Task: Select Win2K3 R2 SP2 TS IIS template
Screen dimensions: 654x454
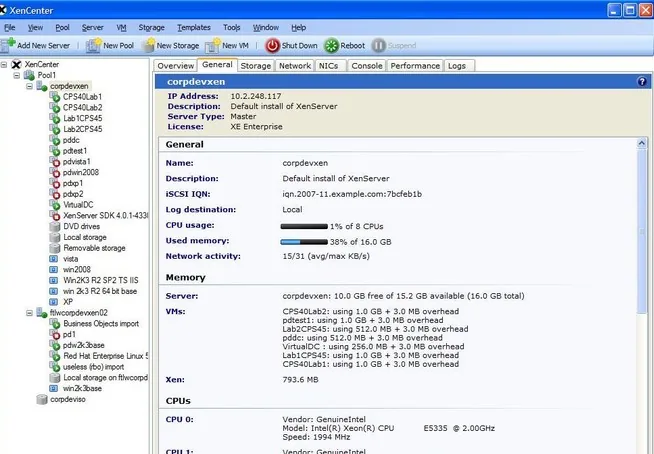Action: tap(101, 280)
